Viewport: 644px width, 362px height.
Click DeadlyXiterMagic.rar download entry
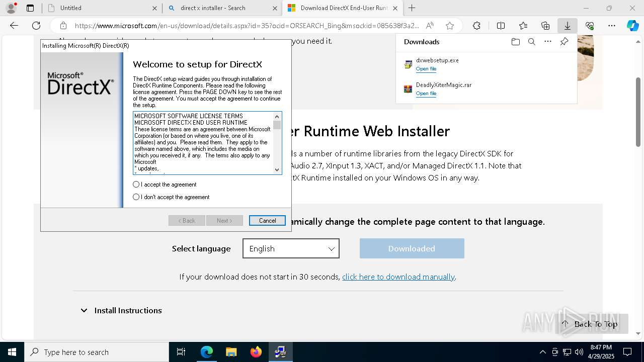pos(486,89)
